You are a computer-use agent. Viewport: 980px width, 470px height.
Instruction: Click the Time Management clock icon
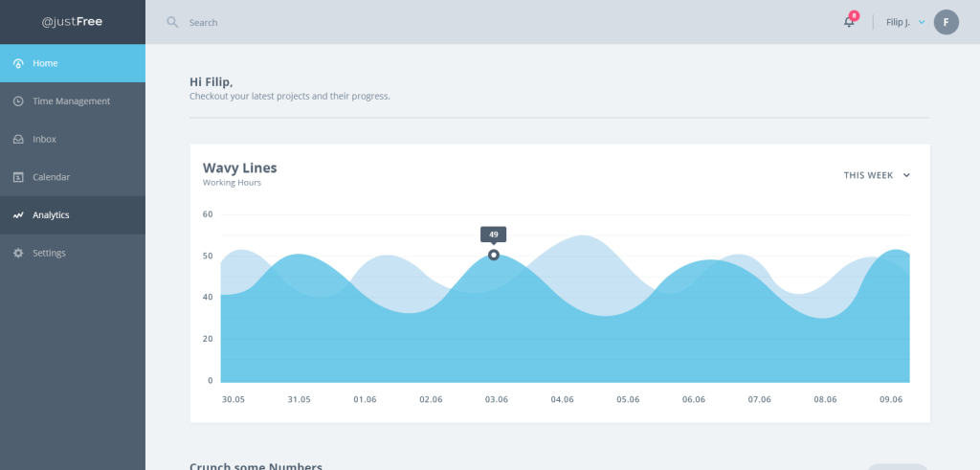(18, 101)
